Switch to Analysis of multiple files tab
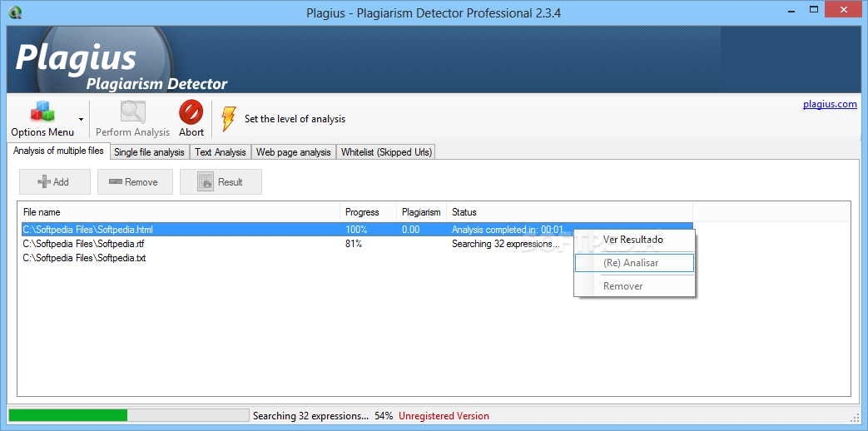 (58, 151)
